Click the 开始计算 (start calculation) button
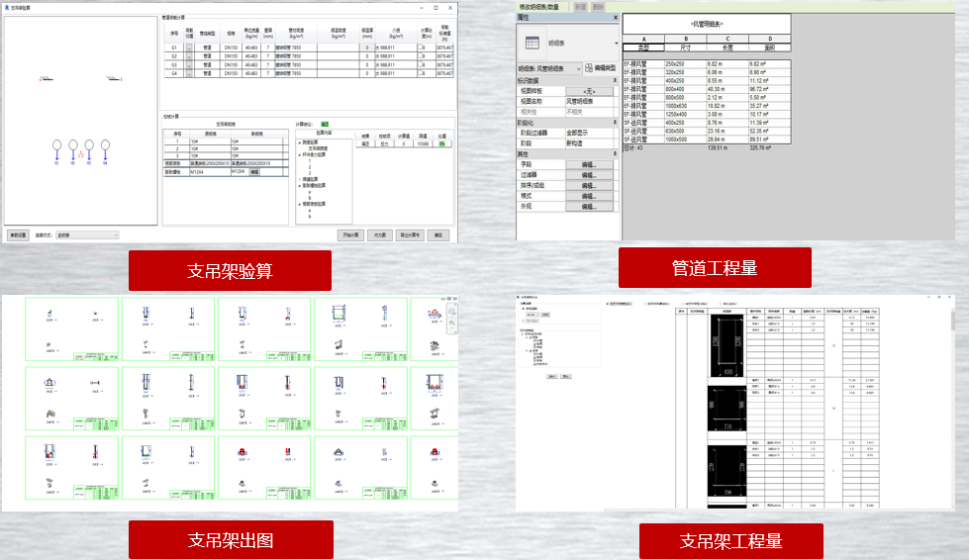This screenshot has width=969, height=560. point(348,235)
